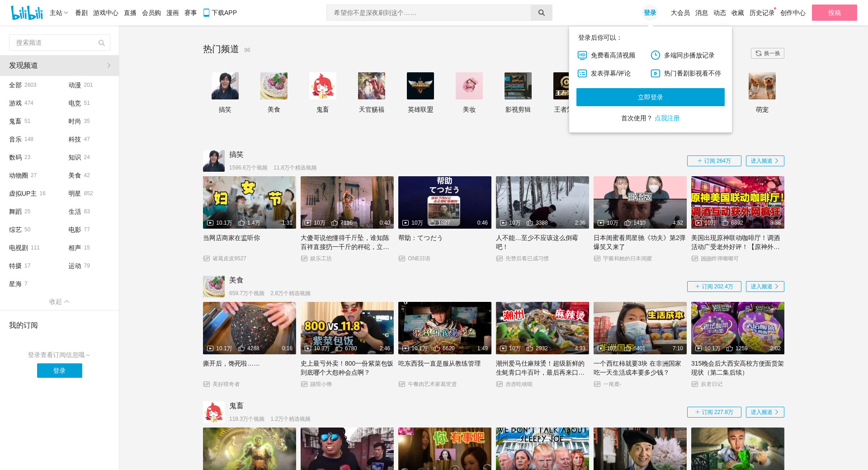Image resolution: width=868 pixels, height=470 pixels.
Task: Click the sidebar channel search magnifier icon
Action: pos(102,43)
